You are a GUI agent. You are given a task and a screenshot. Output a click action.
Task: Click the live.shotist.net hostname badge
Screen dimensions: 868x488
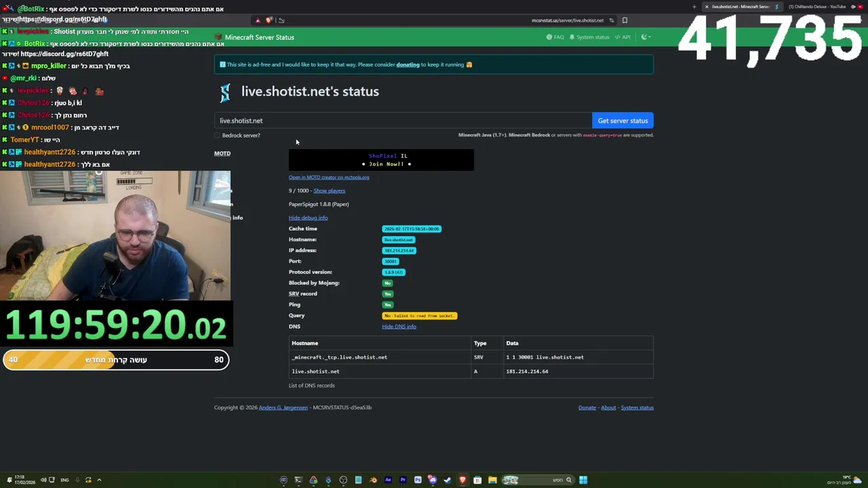coord(398,239)
